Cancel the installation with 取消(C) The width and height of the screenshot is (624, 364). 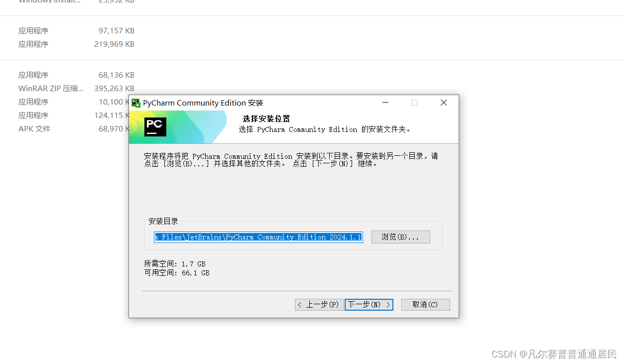(x=425, y=304)
